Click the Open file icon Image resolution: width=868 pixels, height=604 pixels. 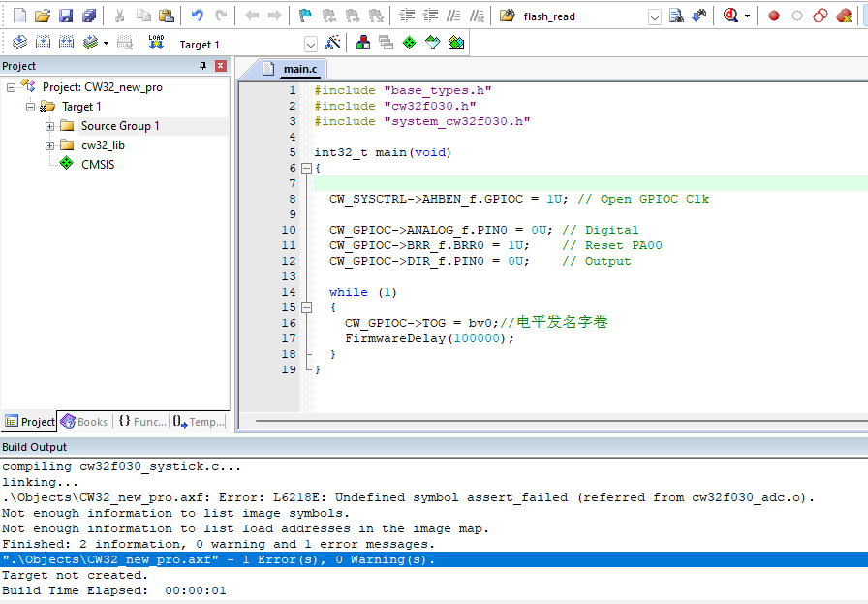(x=43, y=16)
